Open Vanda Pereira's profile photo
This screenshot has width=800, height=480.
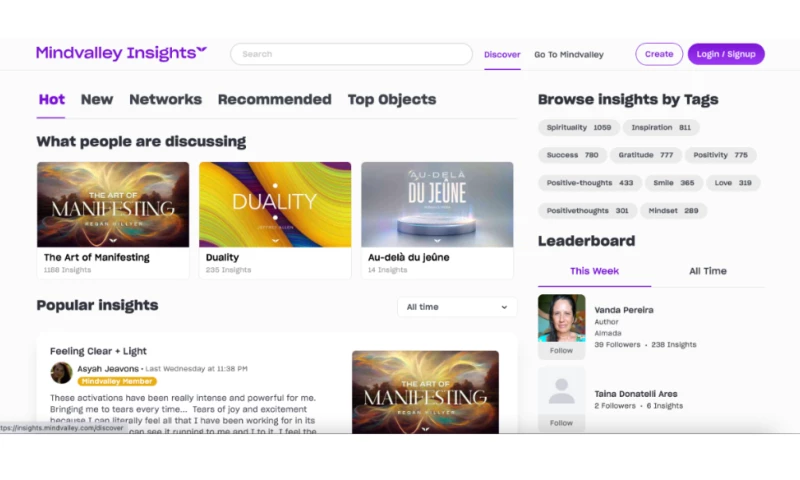pyautogui.click(x=561, y=318)
